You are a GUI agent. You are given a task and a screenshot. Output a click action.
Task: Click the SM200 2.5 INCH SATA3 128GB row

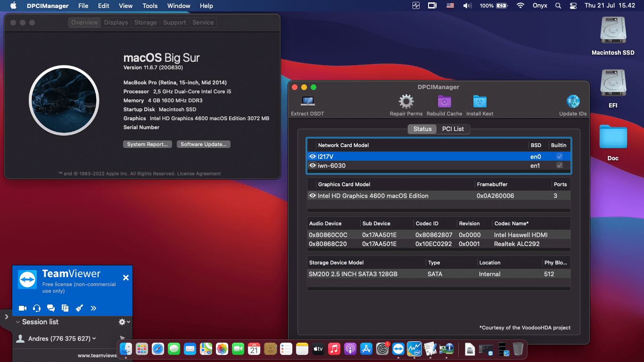(439, 274)
